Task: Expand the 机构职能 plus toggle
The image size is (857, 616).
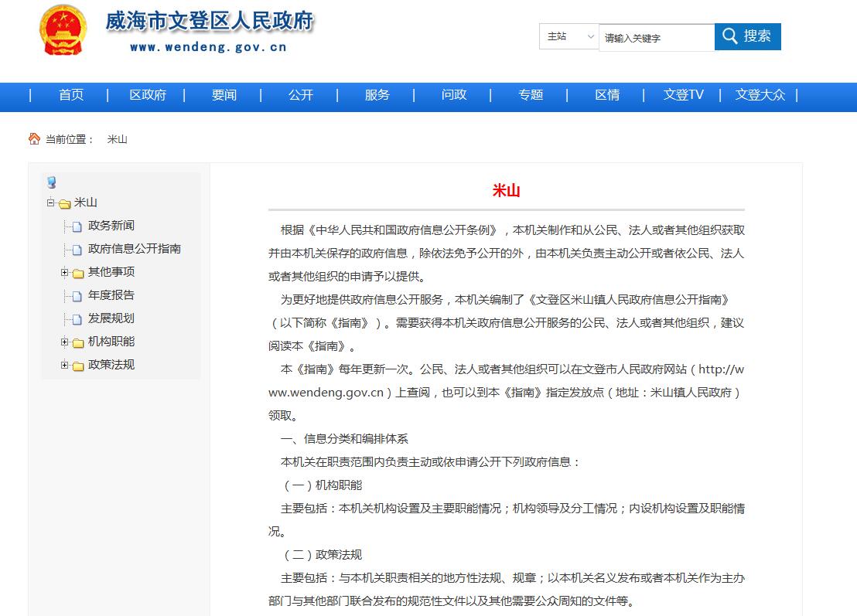Action: coord(65,342)
